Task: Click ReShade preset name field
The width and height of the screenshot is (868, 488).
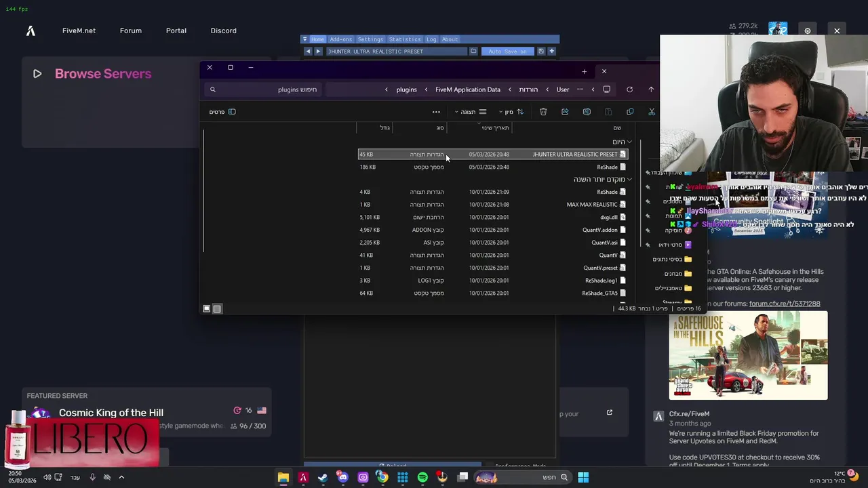Action: coord(396,52)
